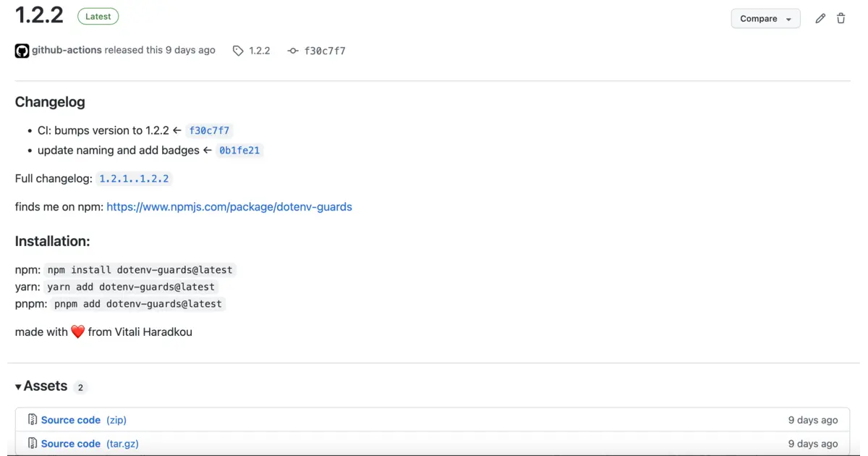Click the 1.2.2 release title
Viewport: 868px width, 456px height.
click(40, 15)
